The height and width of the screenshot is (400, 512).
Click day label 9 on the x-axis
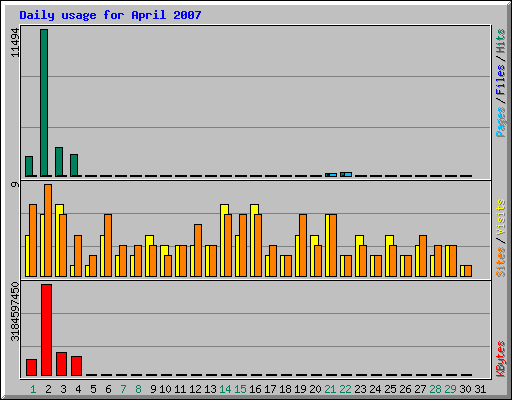pyautogui.click(x=153, y=389)
